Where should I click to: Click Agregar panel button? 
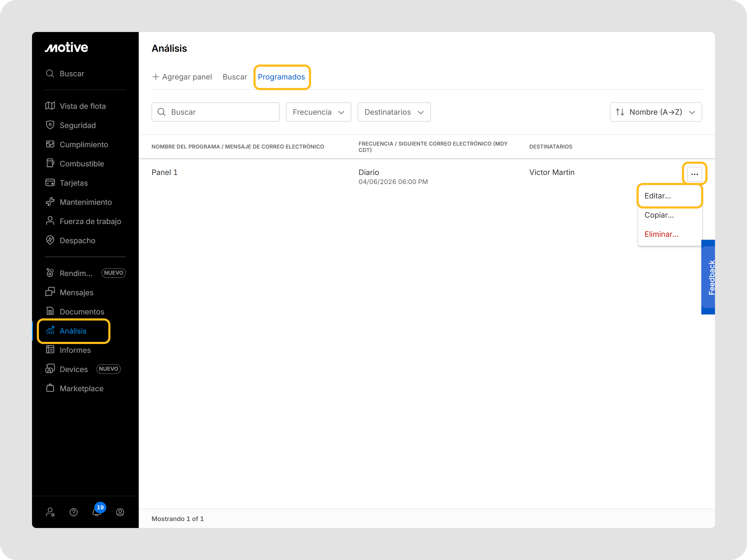click(182, 77)
